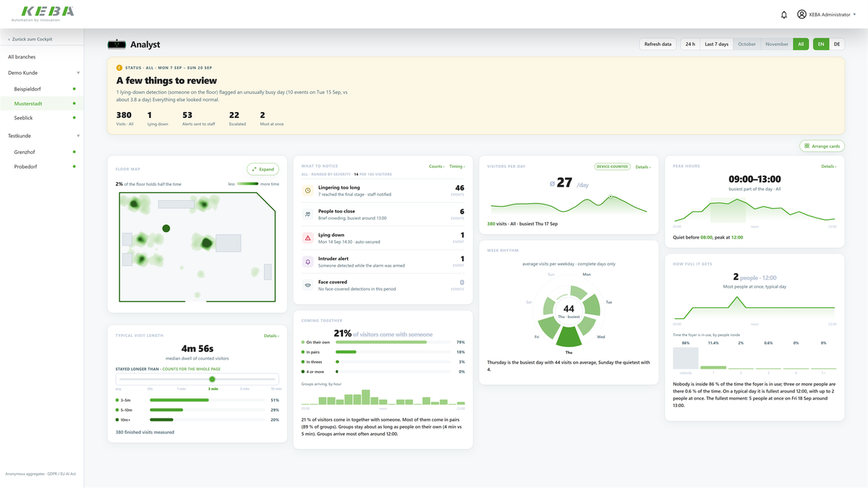The image size is (868, 488).
Task: Open Details in Visitors per day card
Action: point(643,166)
